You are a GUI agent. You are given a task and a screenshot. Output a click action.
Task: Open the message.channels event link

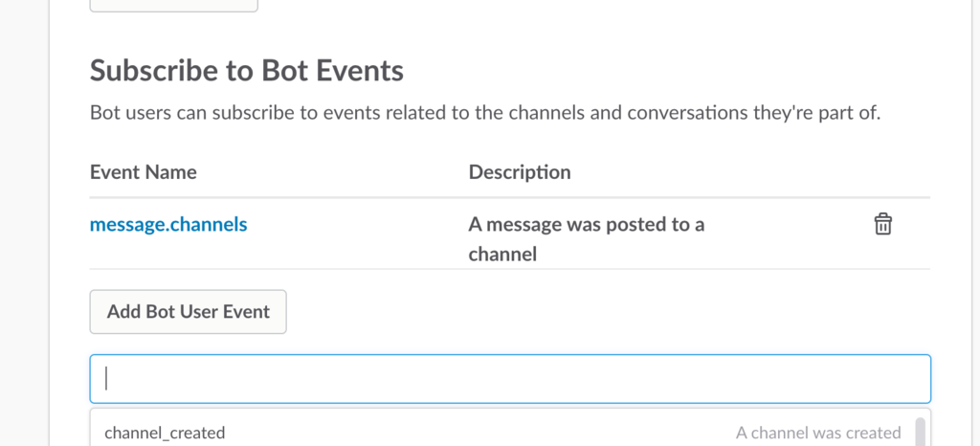pyautogui.click(x=168, y=224)
